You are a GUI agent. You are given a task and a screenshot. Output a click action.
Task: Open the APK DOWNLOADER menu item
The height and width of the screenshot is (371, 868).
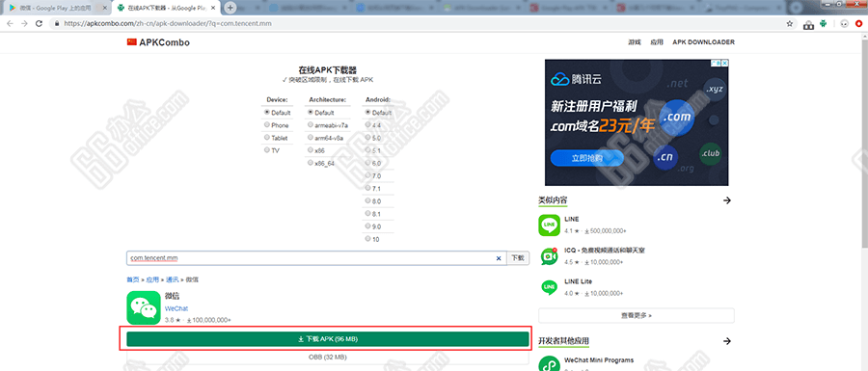pos(704,42)
